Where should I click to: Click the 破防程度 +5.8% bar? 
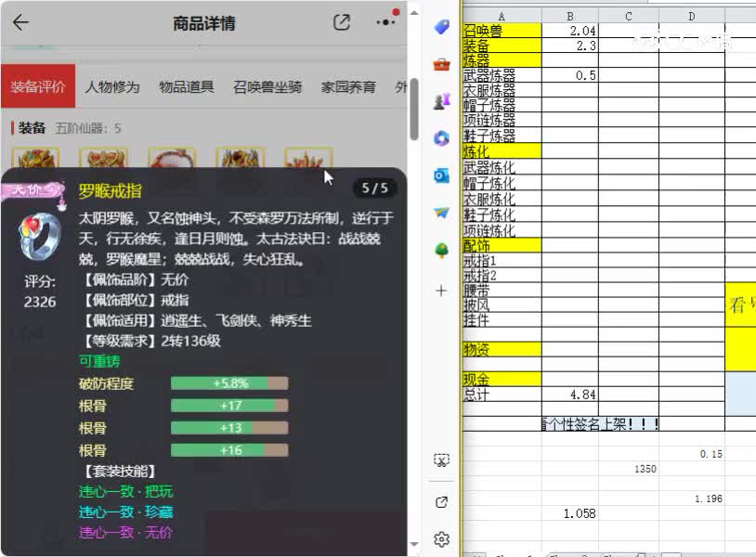click(x=229, y=383)
